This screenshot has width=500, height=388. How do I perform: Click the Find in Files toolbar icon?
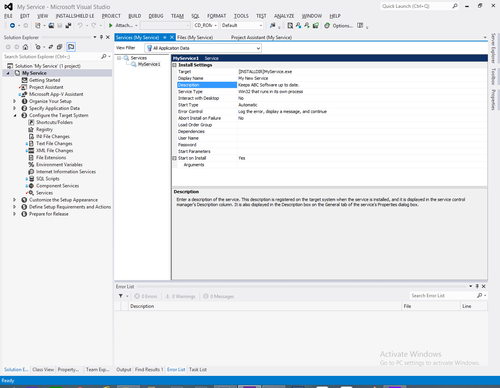click(x=273, y=25)
